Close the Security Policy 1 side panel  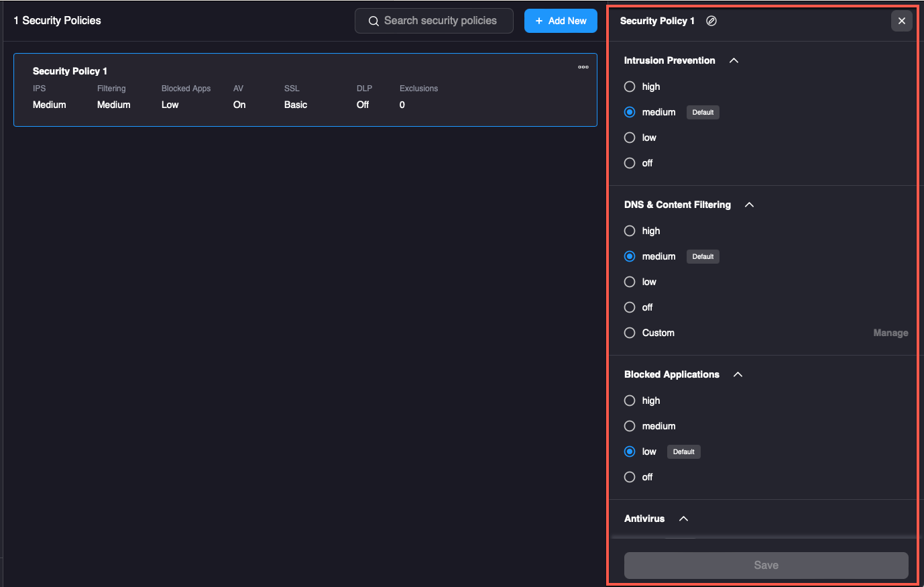[x=902, y=21]
